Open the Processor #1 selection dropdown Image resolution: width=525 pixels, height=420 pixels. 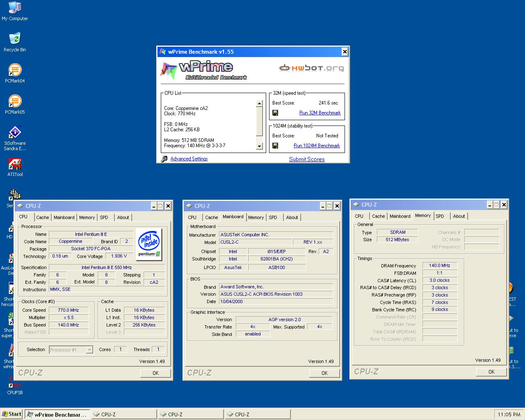tap(89, 350)
